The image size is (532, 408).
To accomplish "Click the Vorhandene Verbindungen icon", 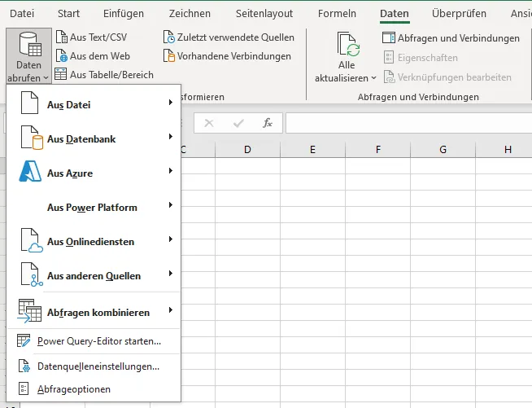I will (169, 55).
